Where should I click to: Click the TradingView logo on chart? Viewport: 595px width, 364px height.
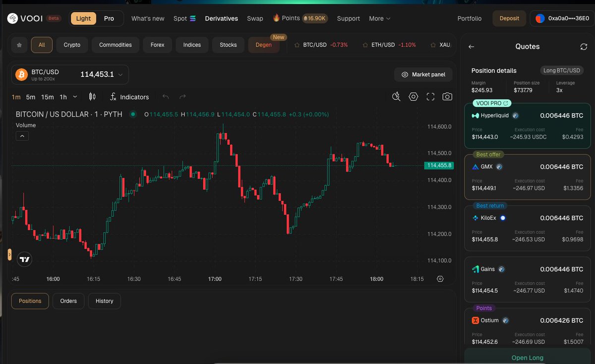tap(24, 259)
